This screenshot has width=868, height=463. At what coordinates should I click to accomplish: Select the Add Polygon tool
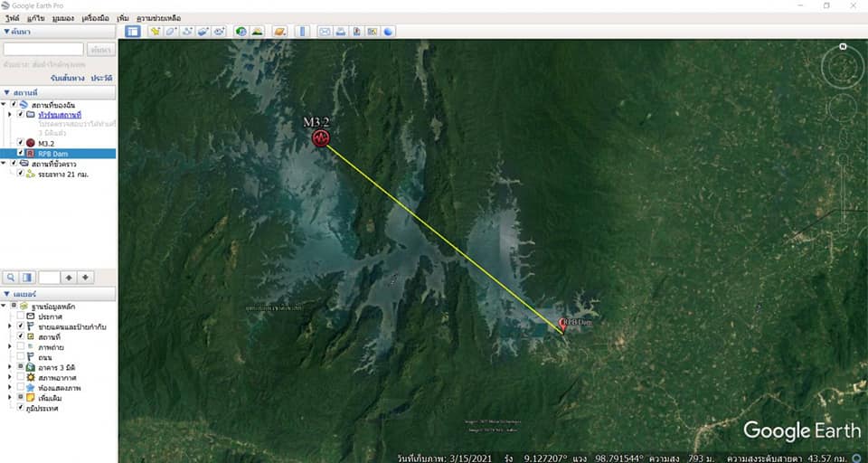click(x=171, y=32)
